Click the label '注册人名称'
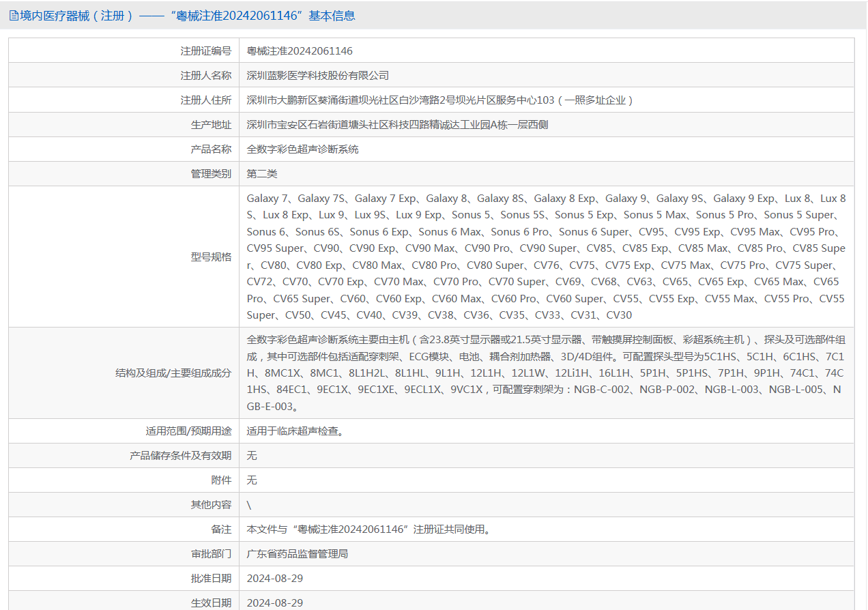The height and width of the screenshot is (610, 868). tap(205, 75)
